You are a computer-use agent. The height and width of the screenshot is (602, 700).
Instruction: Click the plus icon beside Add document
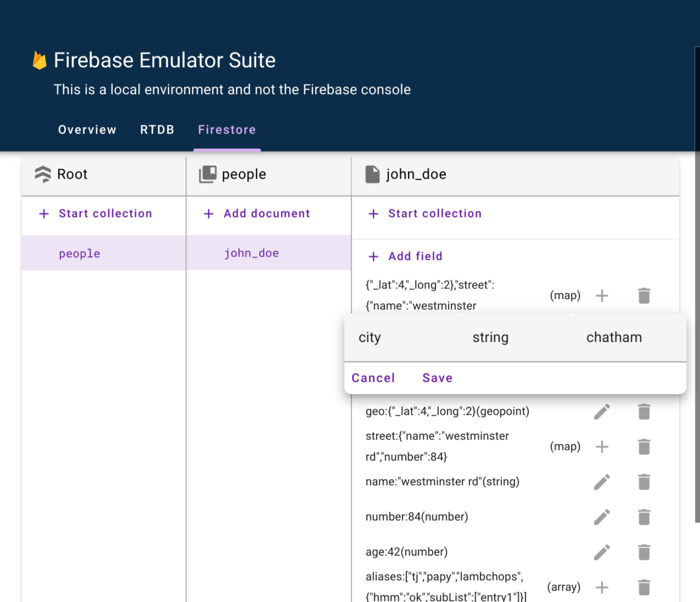(209, 214)
